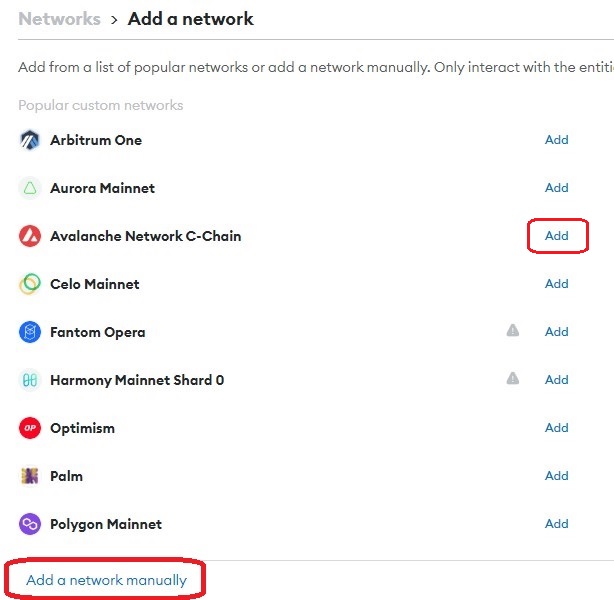Add the Celo Mainnet network
The height and width of the screenshot is (600, 614).
pyautogui.click(x=557, y=284)
